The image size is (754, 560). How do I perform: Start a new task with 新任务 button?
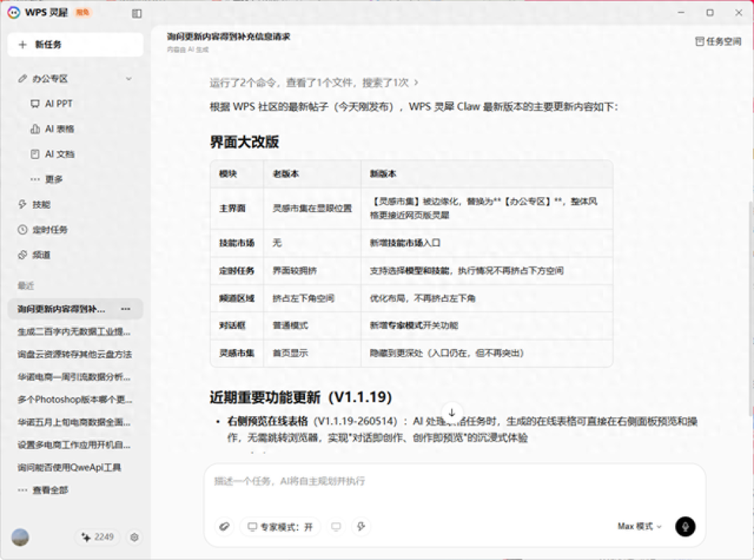point(75,45)
